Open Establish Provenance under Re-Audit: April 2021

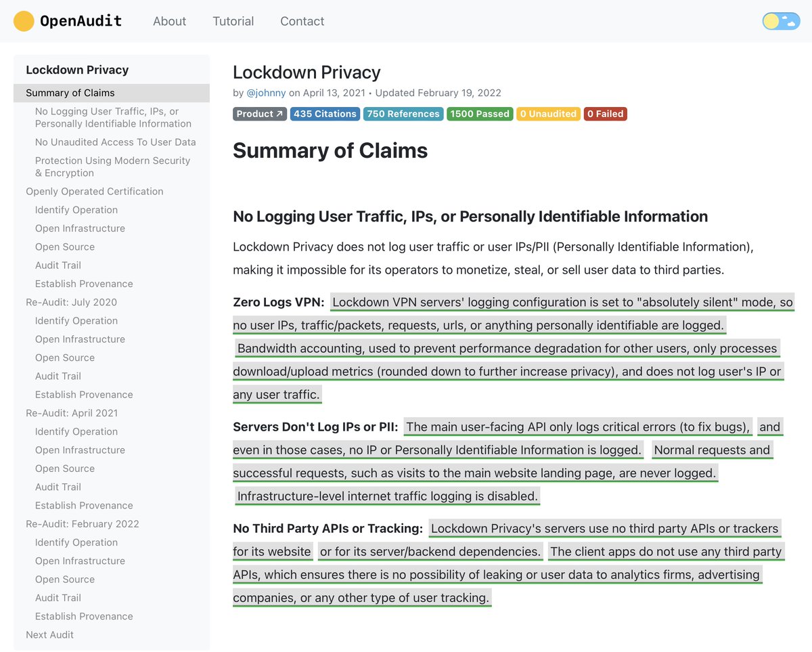pos(84,505)
